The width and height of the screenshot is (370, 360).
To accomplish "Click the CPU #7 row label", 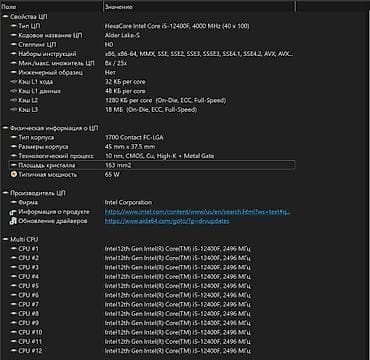I will click(x=29, y=304).
